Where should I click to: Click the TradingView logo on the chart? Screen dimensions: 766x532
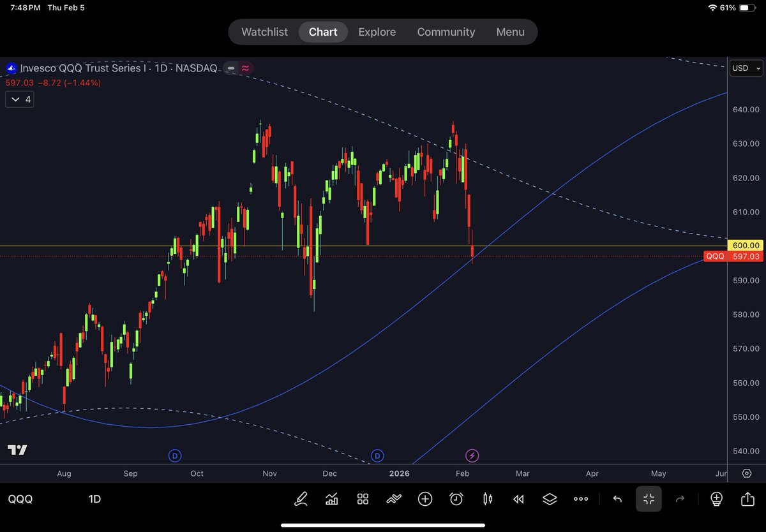click(x=17, y=450)
